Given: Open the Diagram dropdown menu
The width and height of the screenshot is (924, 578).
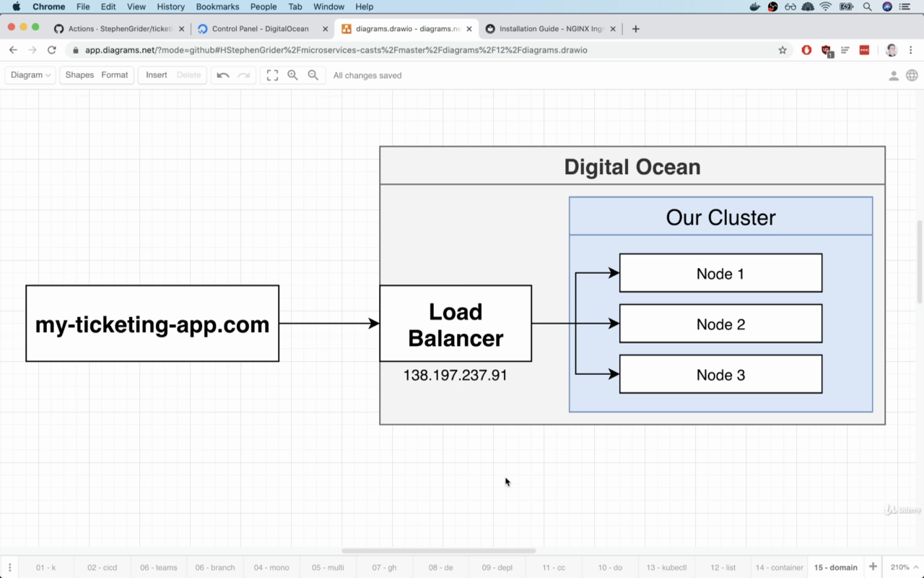Looking at the screenshot, I should (x=31, y=75).
